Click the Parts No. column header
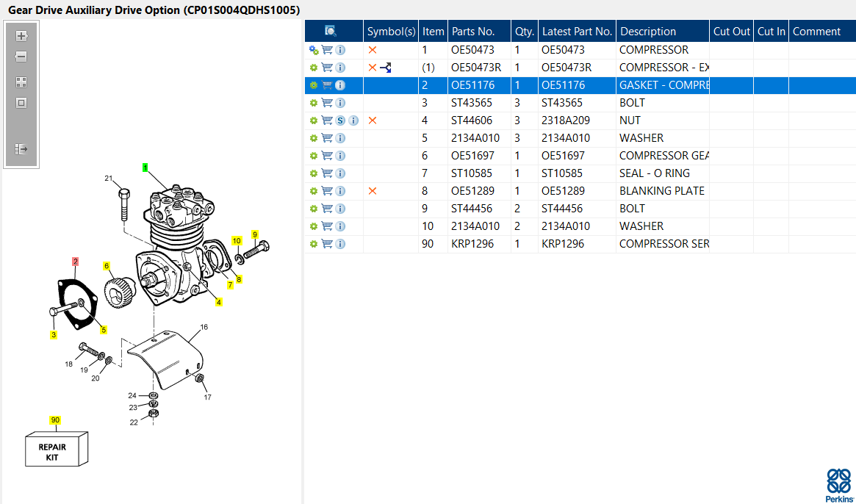 (479, 31)
